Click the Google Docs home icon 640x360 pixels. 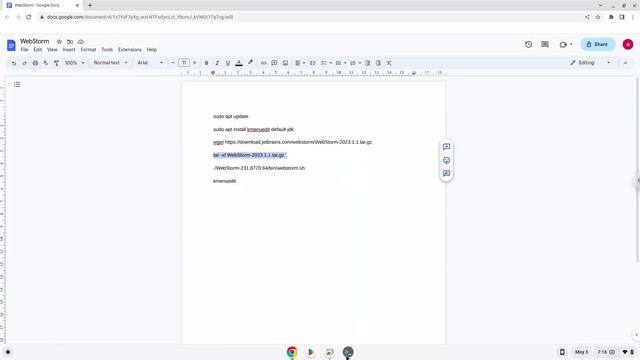pyautogui.click(x=11, y=45)
